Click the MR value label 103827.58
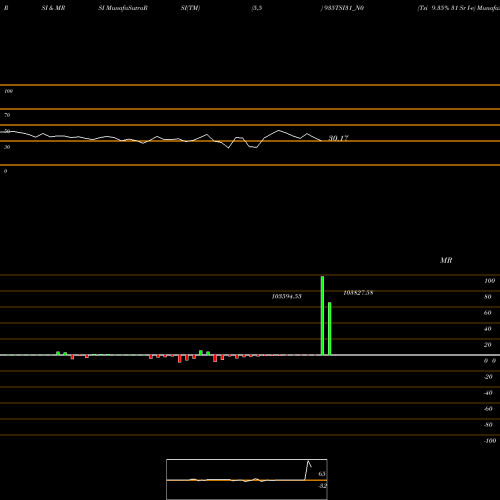 point(358,293)
